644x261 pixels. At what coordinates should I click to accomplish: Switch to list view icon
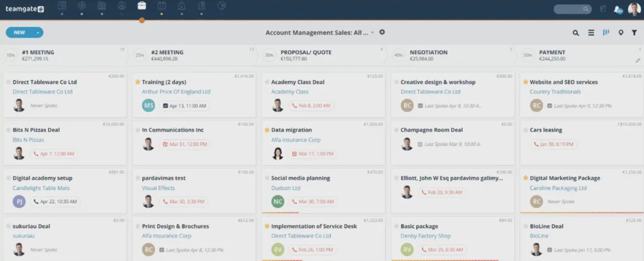pyautogui.click(x=591, y=33)
